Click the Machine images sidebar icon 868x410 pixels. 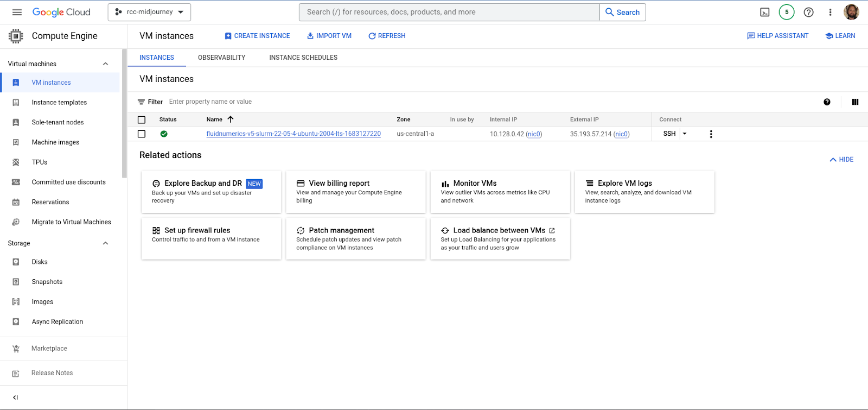(16, 142)
